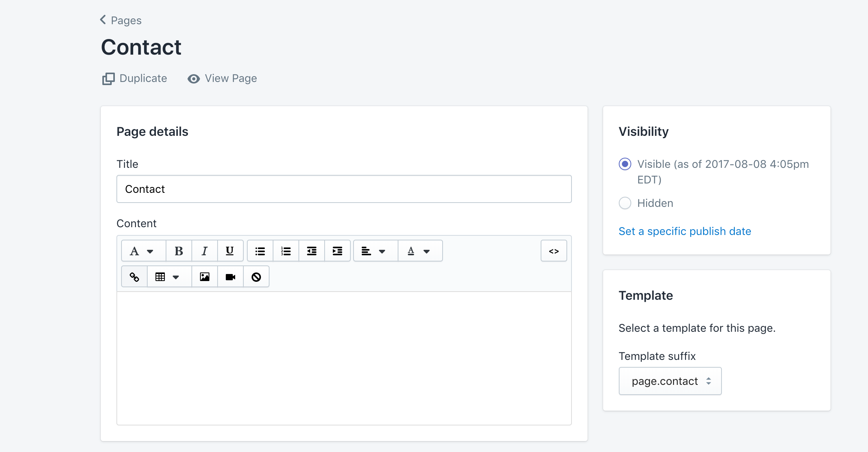The height and width of the screenshot is (452, 868).
Task: Open the text color dropdown
Action: 420,251
